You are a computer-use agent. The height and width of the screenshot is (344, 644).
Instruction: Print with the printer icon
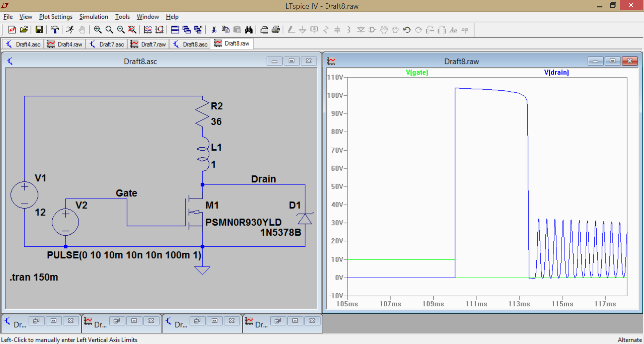point(276,30)
